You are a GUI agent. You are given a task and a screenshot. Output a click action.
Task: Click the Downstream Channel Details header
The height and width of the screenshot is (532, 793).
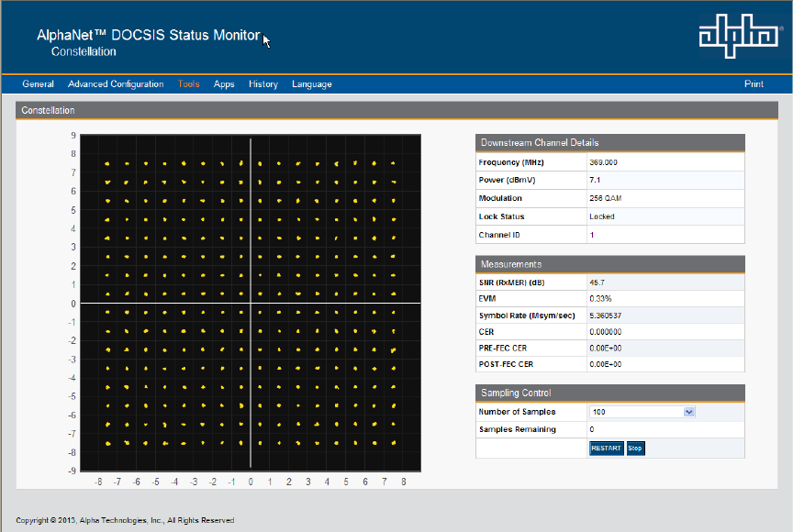coord(610,142)
